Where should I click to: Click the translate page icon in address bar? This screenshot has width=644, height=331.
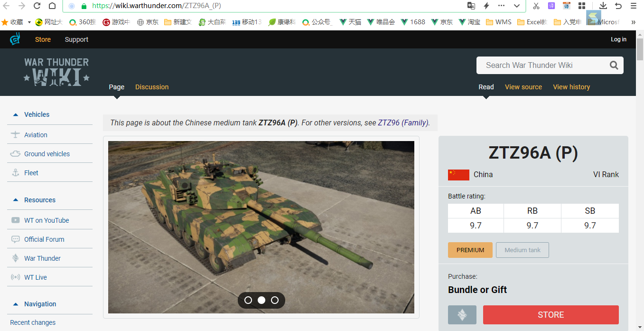[471, 6]
